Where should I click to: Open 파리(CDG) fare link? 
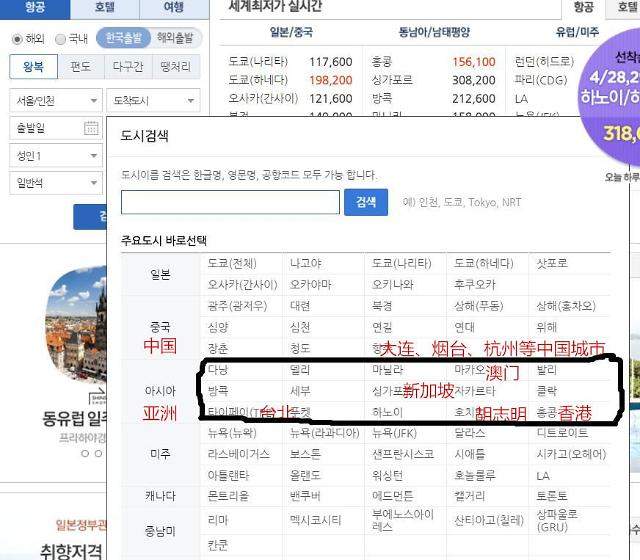(x=541, y=80)
